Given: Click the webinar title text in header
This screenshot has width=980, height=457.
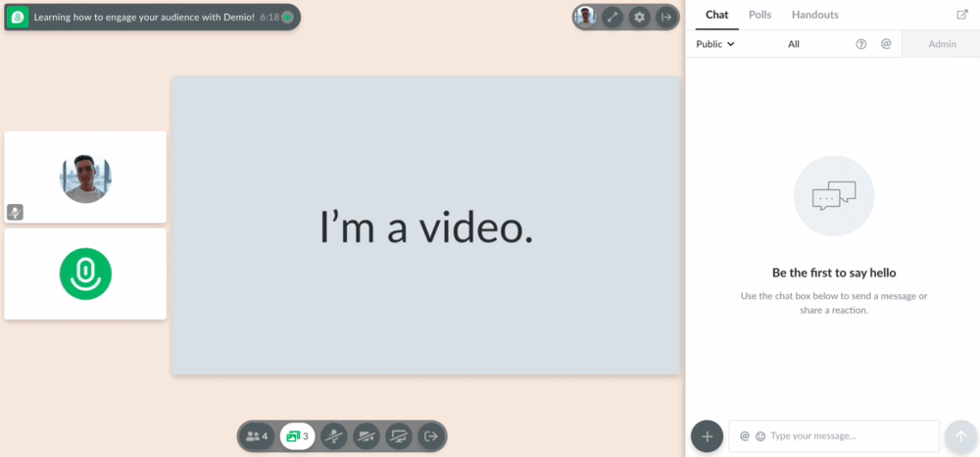Looking at the screenshot, I should click(x=144, y=18).
